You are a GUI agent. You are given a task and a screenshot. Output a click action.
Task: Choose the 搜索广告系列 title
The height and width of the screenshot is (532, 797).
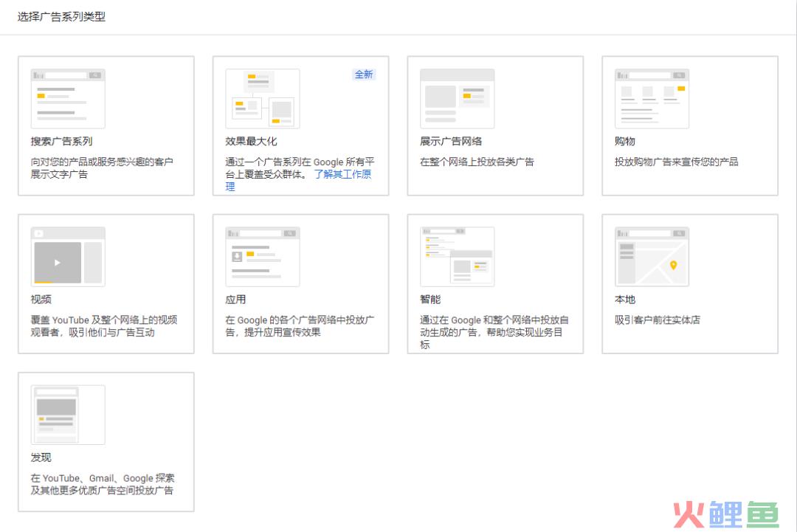tap(61, 141)
